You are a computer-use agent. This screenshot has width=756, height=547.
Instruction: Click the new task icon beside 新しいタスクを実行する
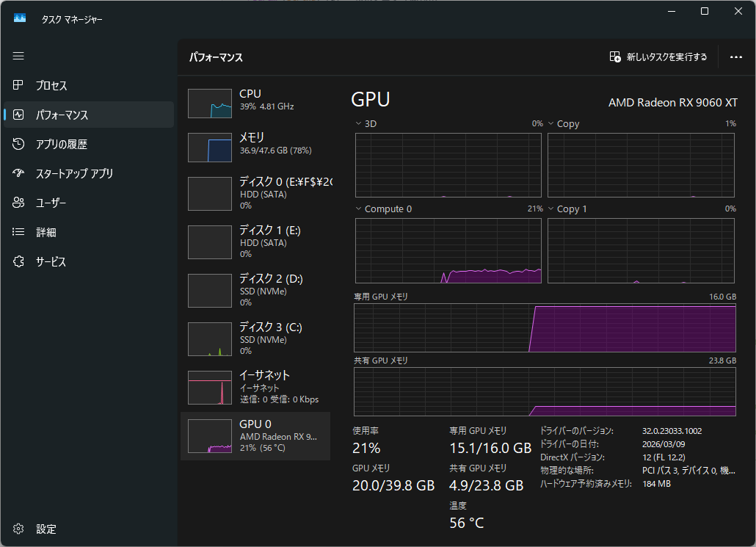pyautogui.click(x=615, y=57)
